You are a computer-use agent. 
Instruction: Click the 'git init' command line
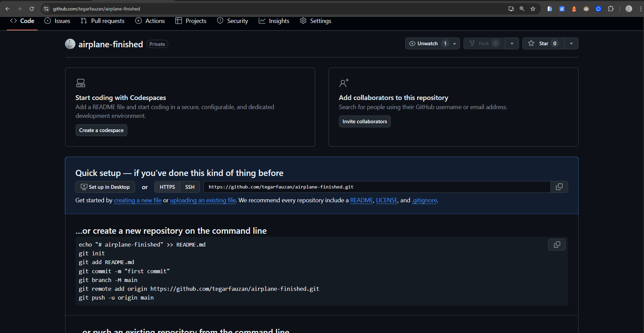point(92,253)
